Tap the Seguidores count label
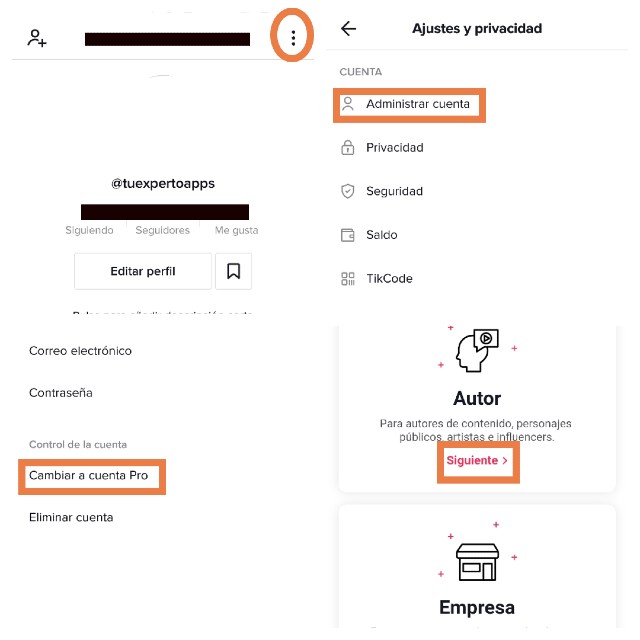The height and width of the screenshot is (640, 640). click(162, 230)
